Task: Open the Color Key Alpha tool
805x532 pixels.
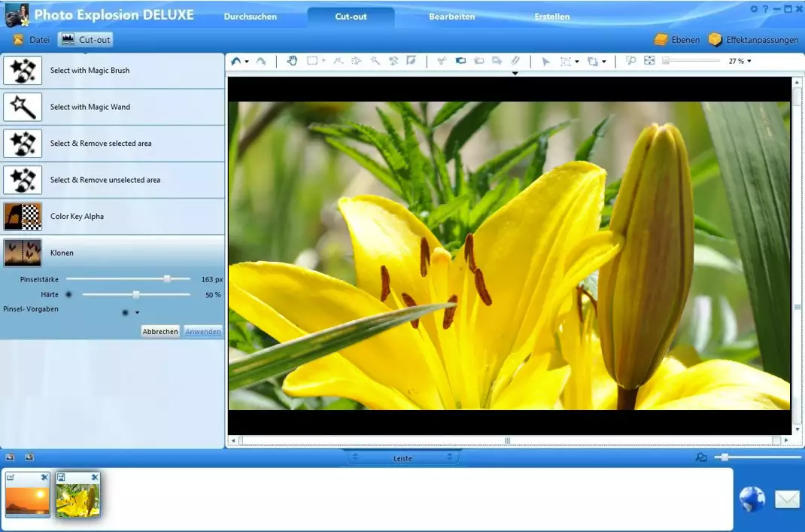Action: click(112, 216)
